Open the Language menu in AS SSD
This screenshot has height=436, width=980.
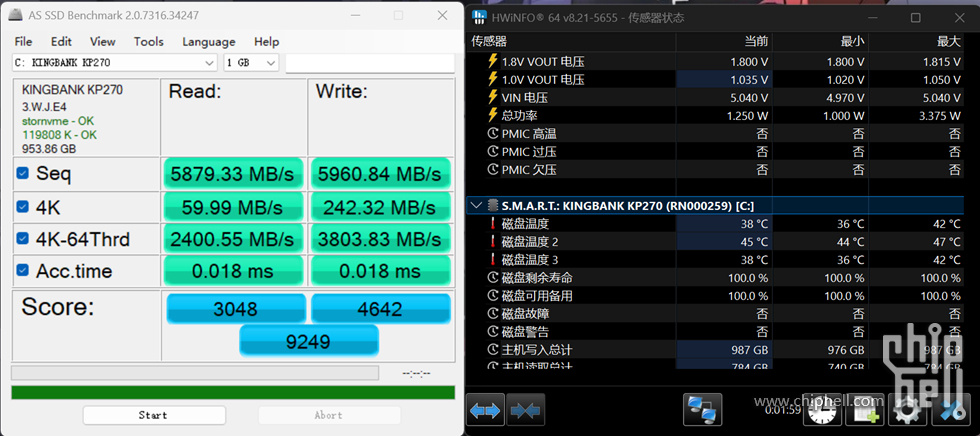point(209,42)
